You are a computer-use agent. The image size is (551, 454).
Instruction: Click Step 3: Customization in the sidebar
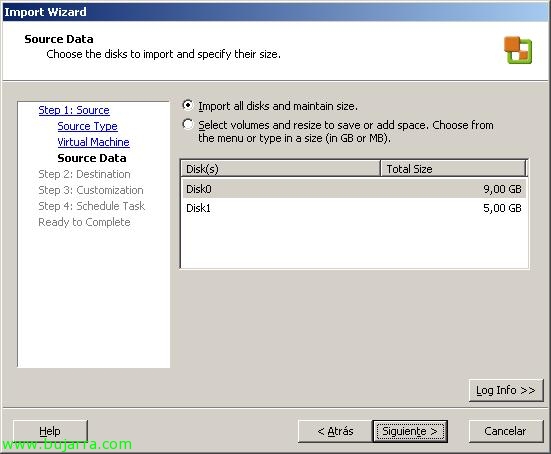[x=91, y=190]
